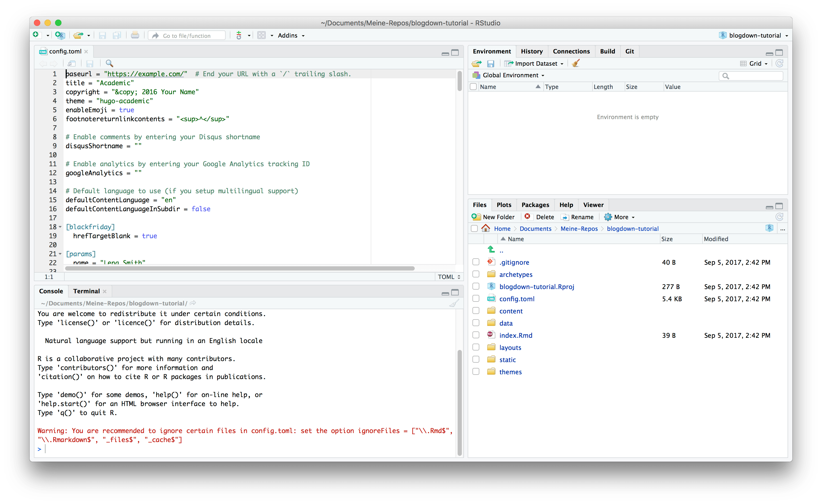The height and width of the screenshot is (504, 822).
Task: Open the Terminal tab
Action: pos(86,291)
